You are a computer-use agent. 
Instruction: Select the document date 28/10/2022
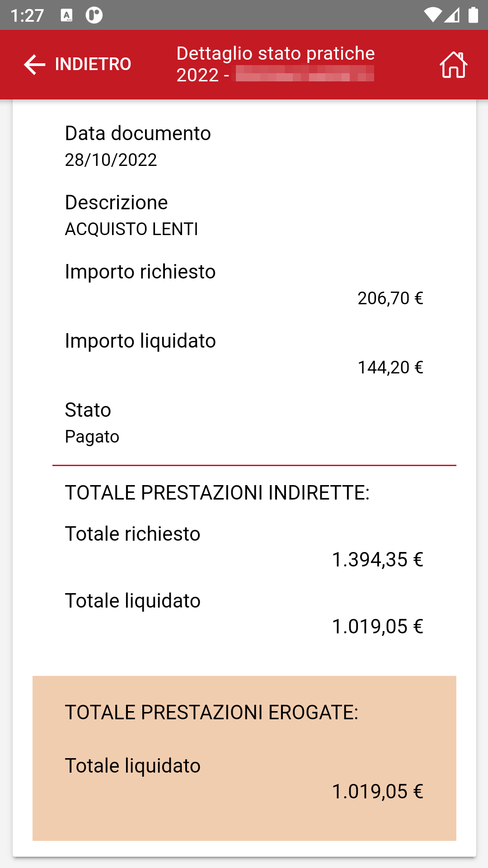click(x=111, y=160)
